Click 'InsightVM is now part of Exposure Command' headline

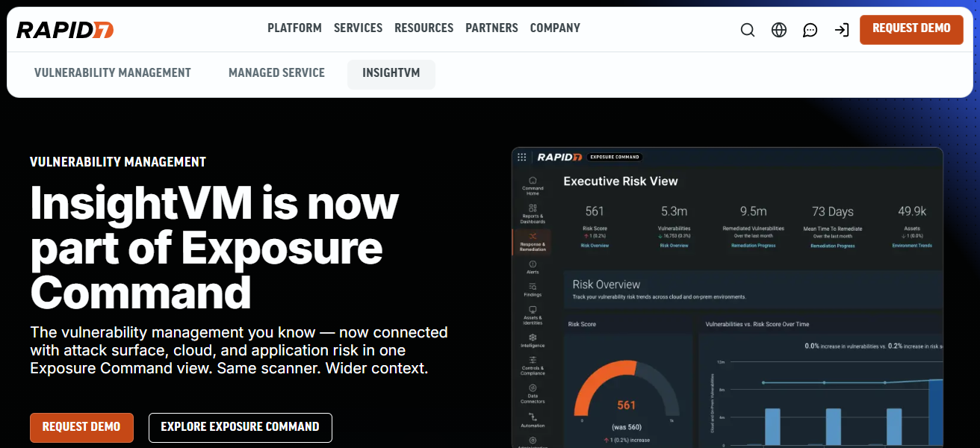(x=214, y=248)
